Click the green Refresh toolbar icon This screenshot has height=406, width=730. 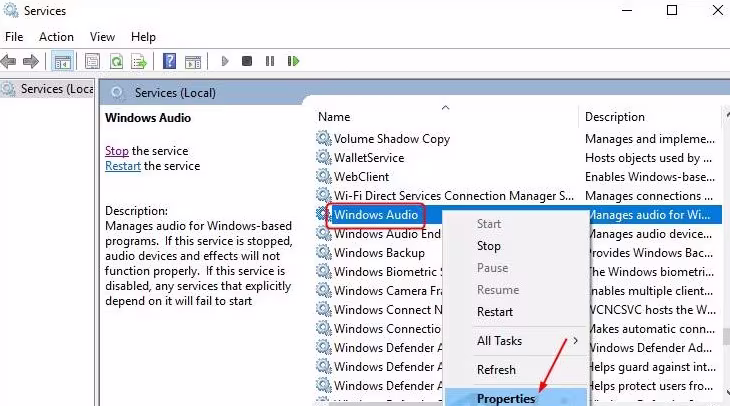tap(116, 61)
